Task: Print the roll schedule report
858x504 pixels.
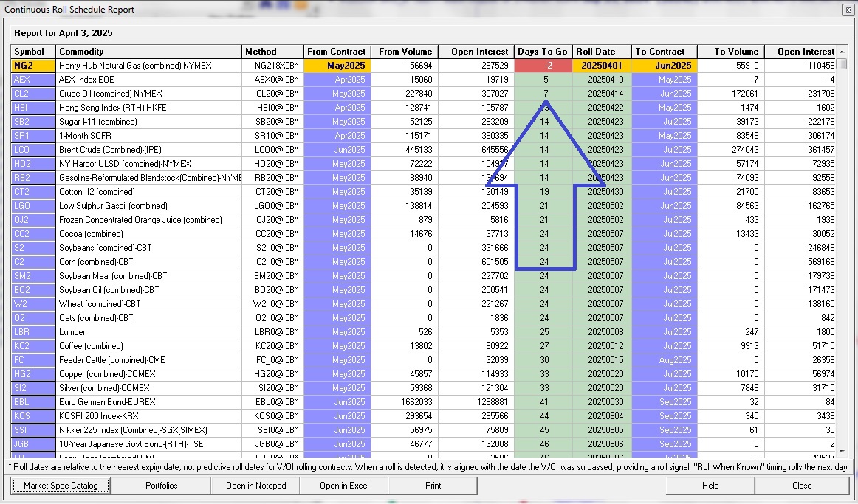Action: (433, 486)
